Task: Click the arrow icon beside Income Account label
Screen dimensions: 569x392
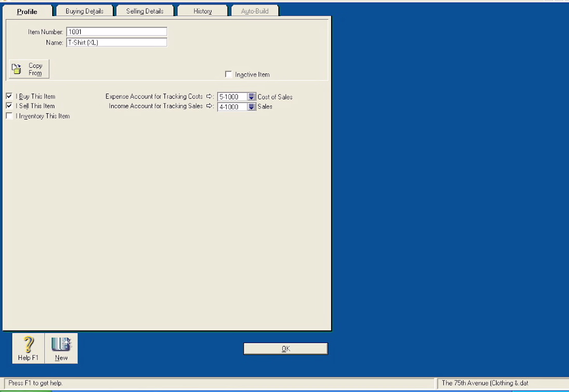Action: pos(209,106)
